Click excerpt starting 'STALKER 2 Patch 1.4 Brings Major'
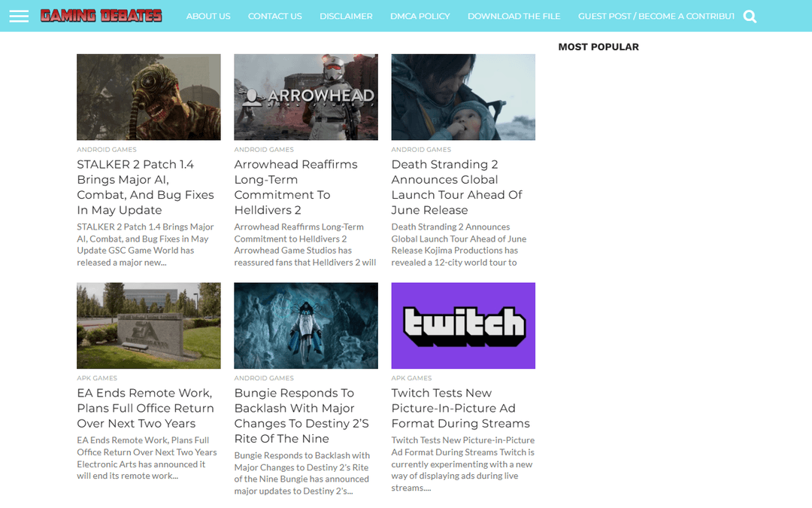Screen dimensions: 812x508 tap(146, 245)
